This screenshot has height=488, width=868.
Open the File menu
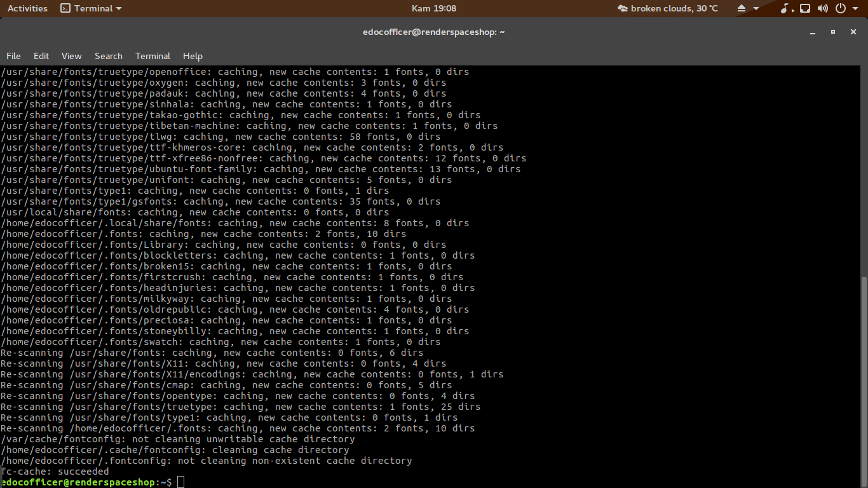click(x=13, y=56)
